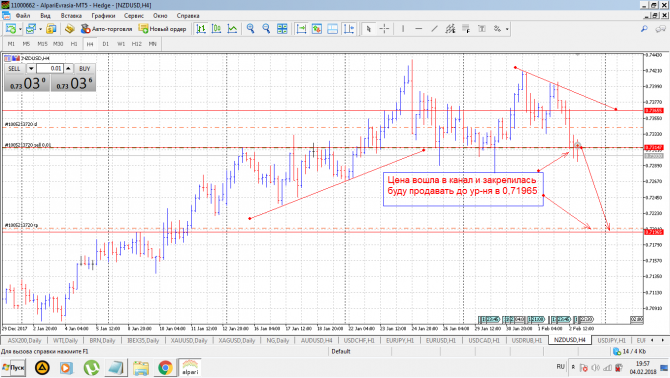670x378 pixels.
Task: Click the Новый ордер button
Action: (162, 29)
